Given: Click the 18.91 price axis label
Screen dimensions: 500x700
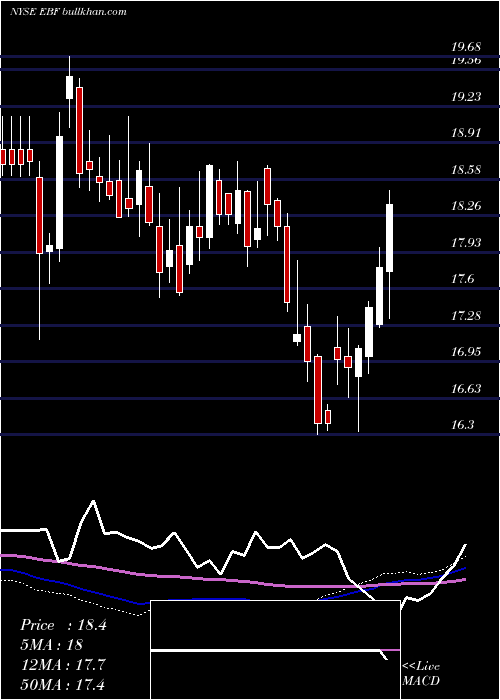Looking at the screenshot, I should (x=466, y=133).
